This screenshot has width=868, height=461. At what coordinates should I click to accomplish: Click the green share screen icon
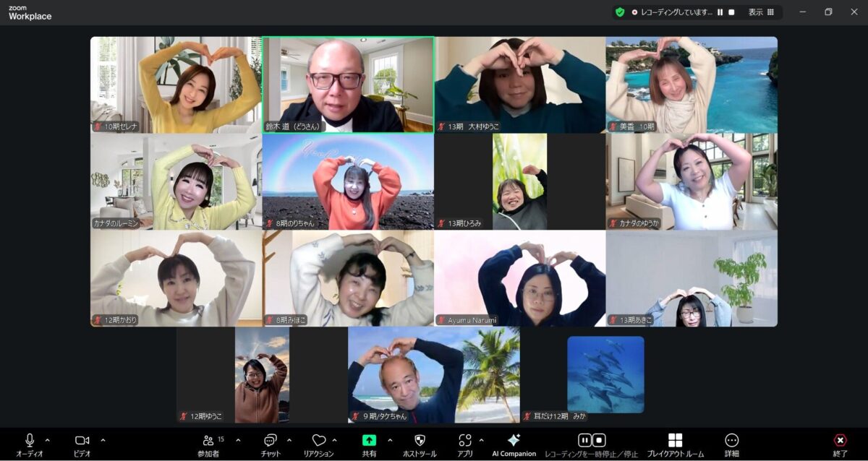click(x=369, y=440)
